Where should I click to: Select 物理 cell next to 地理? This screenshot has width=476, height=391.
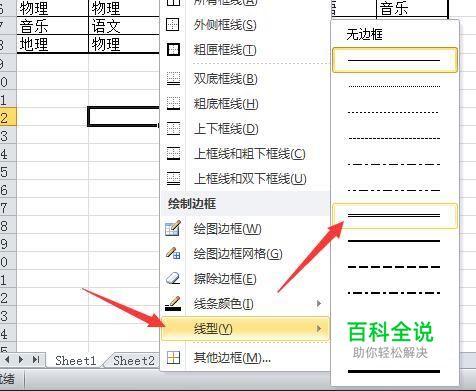point(124,44)
